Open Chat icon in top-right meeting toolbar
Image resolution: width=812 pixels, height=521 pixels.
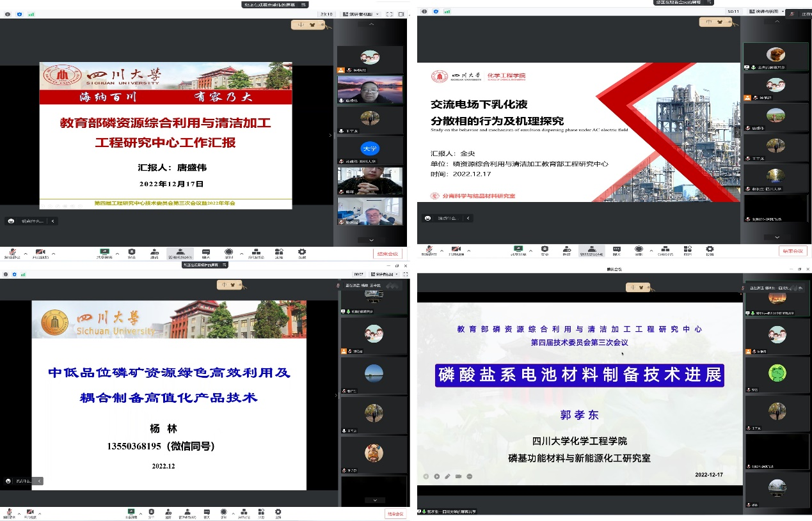click(x=616, y=250)
